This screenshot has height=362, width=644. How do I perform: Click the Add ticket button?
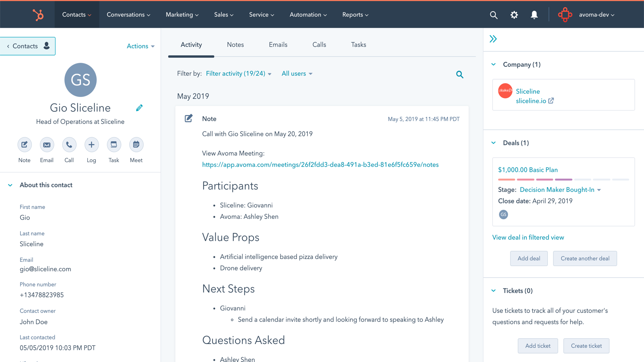point(538,346)
